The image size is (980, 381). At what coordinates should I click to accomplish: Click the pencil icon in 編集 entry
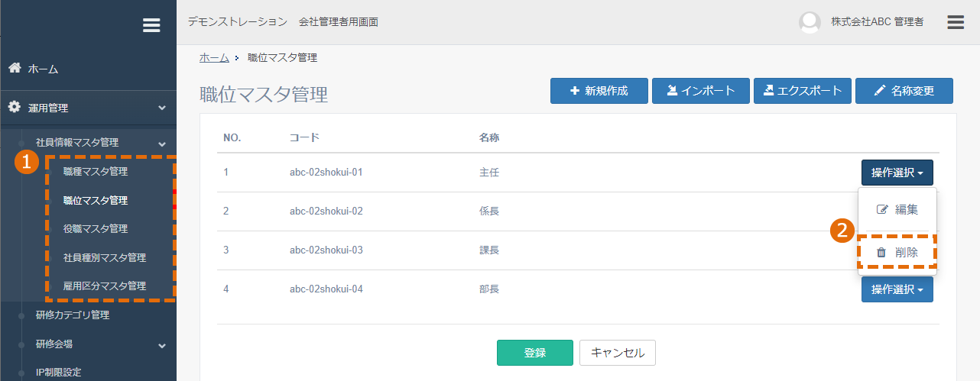point(882,209)
